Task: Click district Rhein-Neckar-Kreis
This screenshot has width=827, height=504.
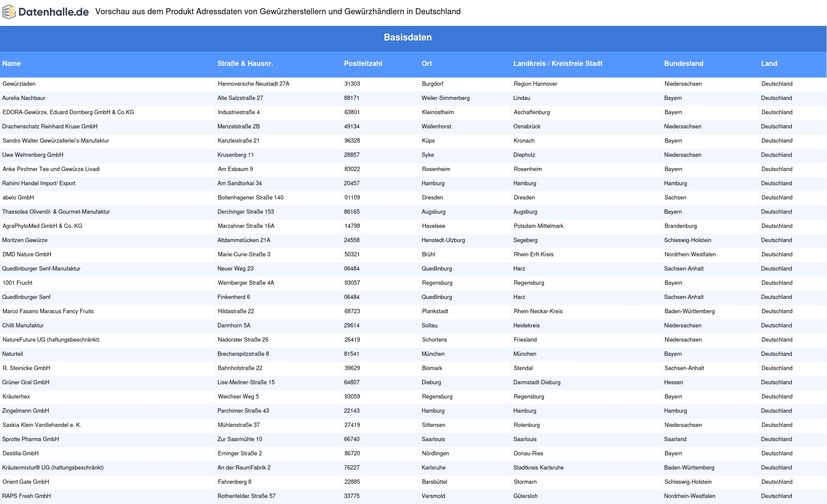Action: (x=538, y=311)
